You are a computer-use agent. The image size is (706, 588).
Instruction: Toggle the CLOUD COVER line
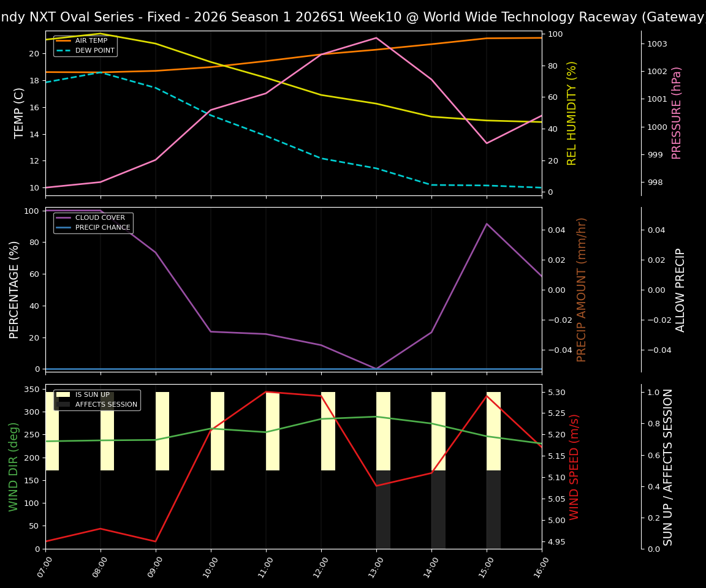93,217
